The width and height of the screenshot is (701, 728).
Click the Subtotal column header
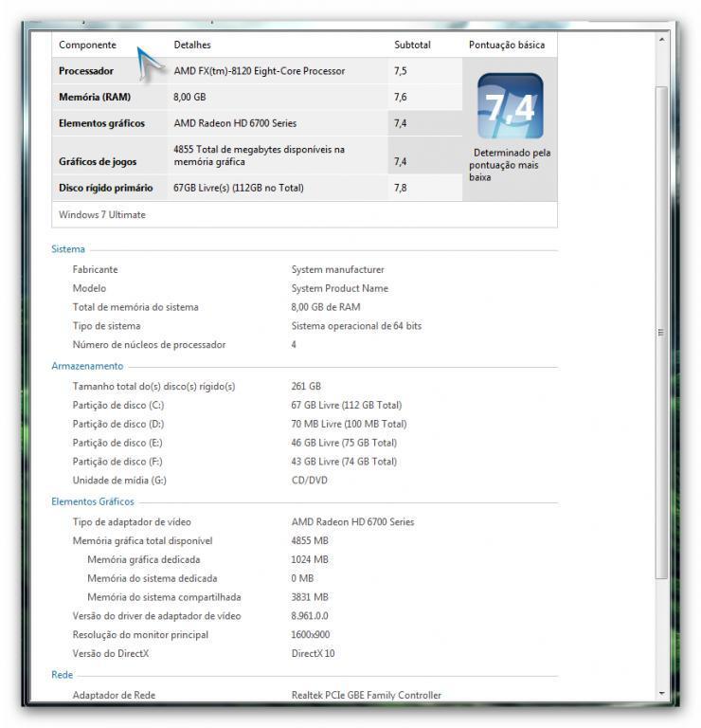click(x=412, y=45)
